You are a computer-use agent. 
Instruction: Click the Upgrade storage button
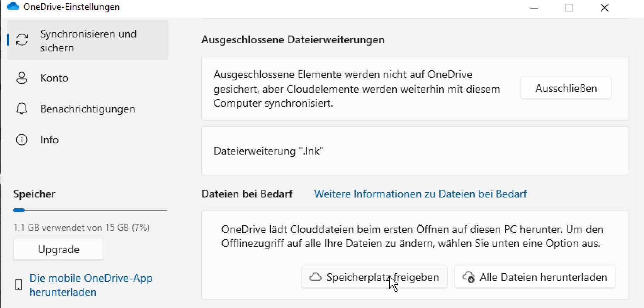pyautogui.click(x=59, y=249)
